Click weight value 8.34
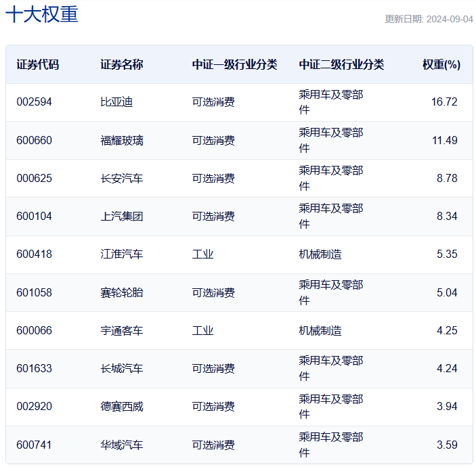The width and height of the screenshot is (476, 471). tap(447, 217)
